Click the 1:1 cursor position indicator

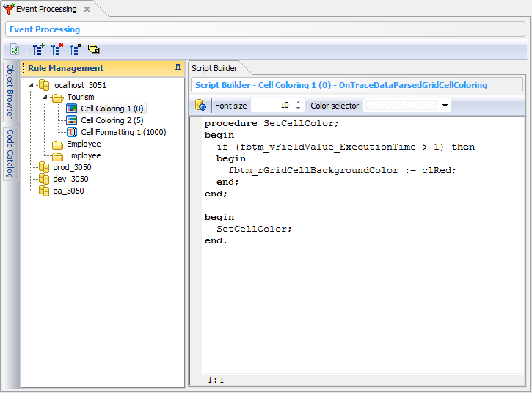coord(216,380)
